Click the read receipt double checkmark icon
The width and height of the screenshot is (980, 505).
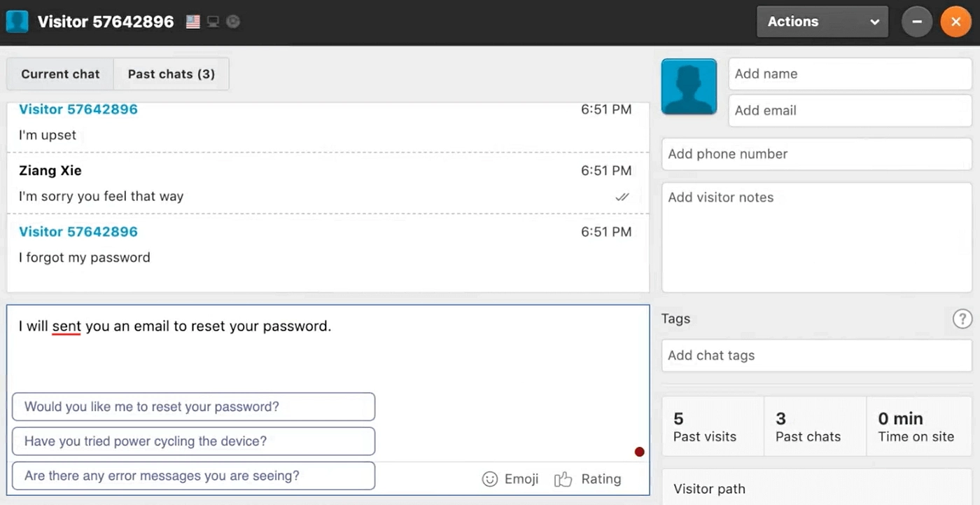[622, 197]
